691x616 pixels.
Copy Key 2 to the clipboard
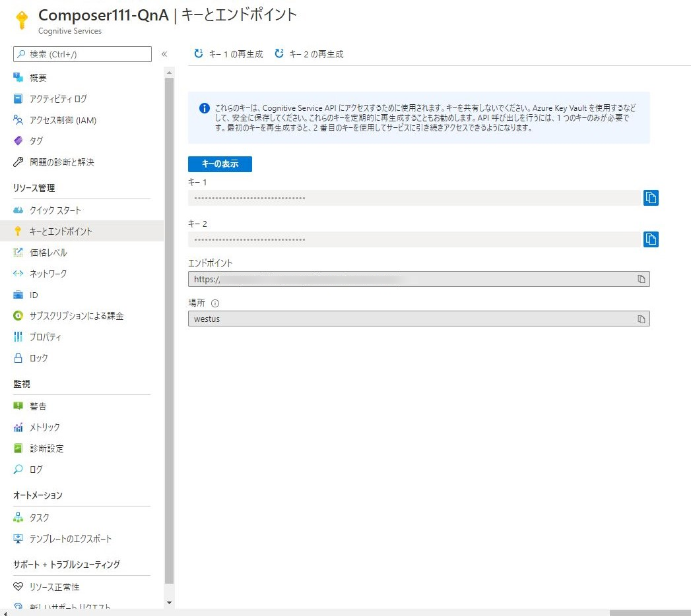coord(651,239)
